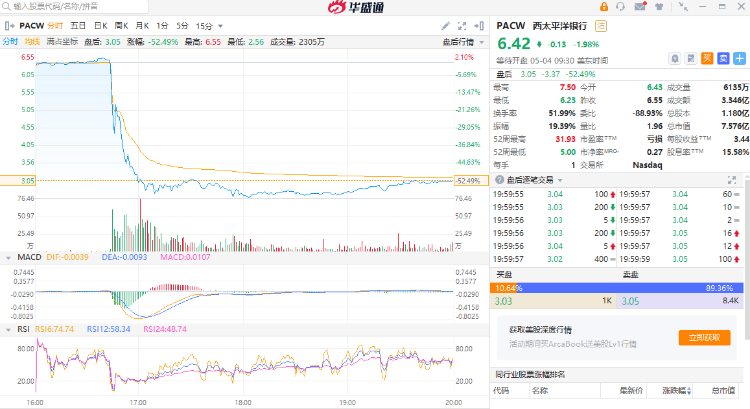Switch to 五日 chart tab
Viewport: 750px width, 409px height.
pyautogui.click(x=78, y=26)
